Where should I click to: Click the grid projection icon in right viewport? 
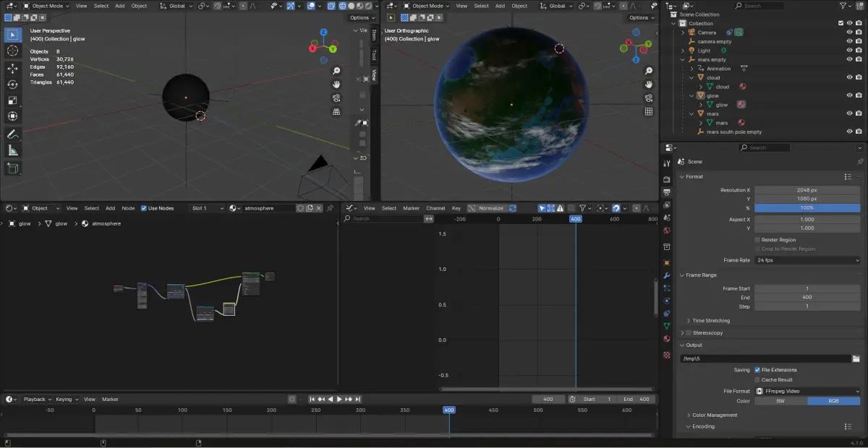pos(649,112)
